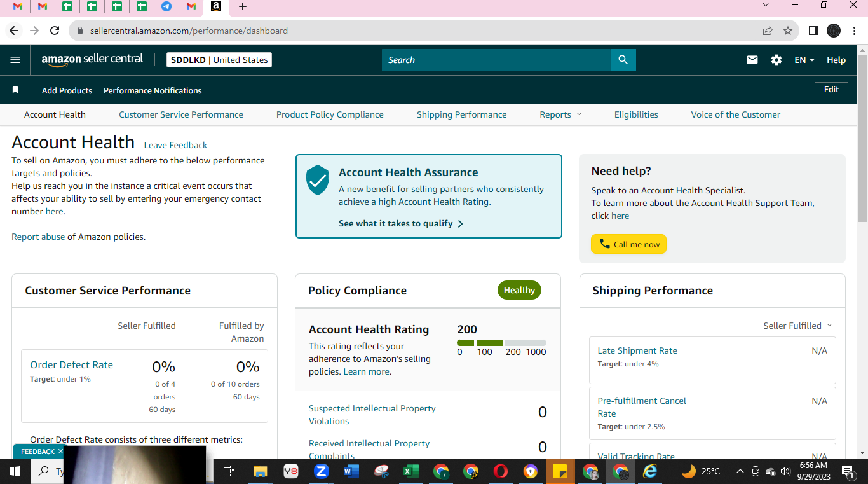Open File Explorer from the taskbar

[x=261, y=471]
